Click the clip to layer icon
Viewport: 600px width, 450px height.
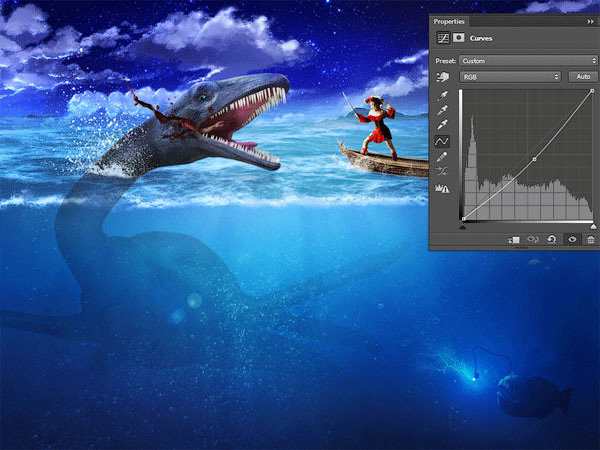click(x=514, y=240)
